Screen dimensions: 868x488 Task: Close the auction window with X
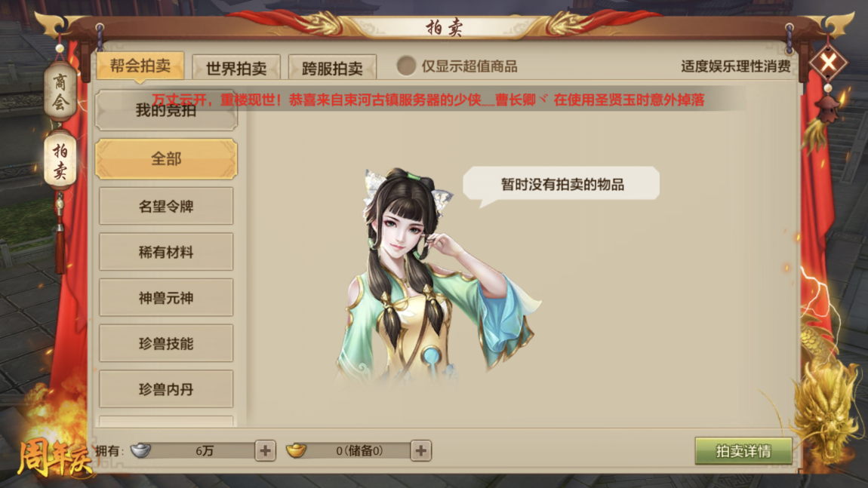coord(827,63)
